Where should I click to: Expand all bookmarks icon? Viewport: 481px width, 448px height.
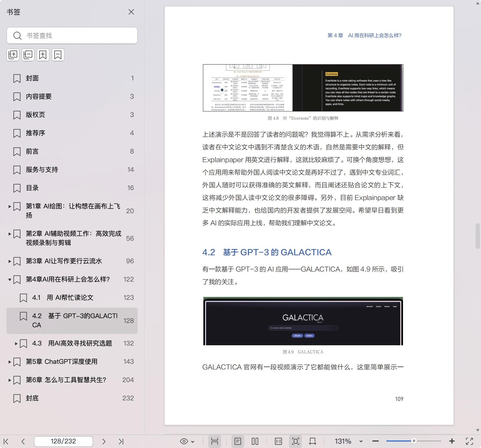tap(13, 55)
